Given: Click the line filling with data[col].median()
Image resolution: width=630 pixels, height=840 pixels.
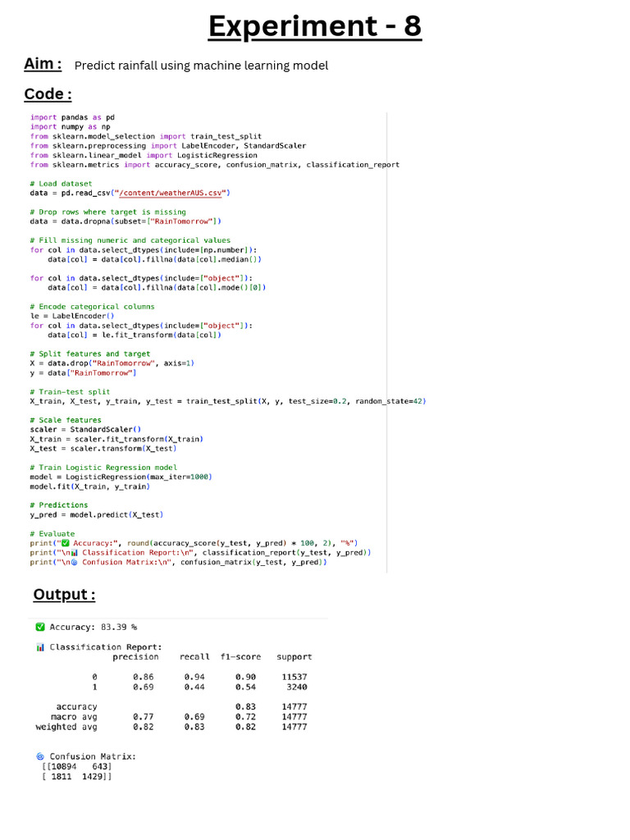Looking at the screenshot, I should tap(155, 259).
